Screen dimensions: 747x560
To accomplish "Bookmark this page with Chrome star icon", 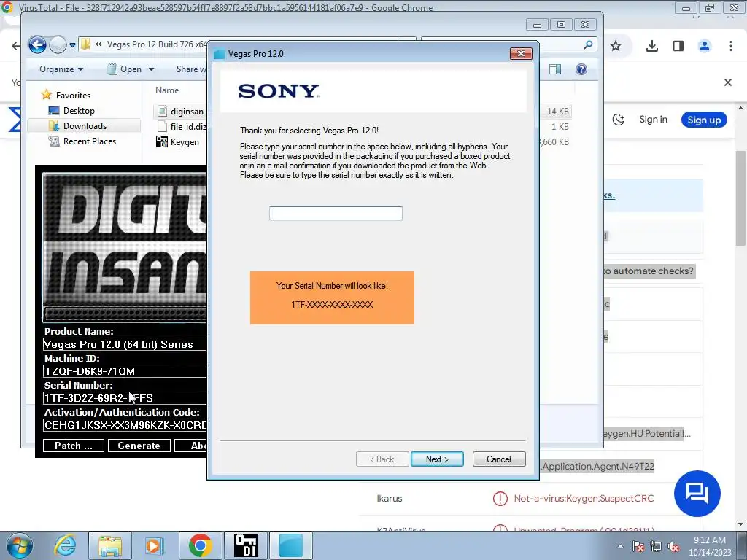I will (616, 46).
